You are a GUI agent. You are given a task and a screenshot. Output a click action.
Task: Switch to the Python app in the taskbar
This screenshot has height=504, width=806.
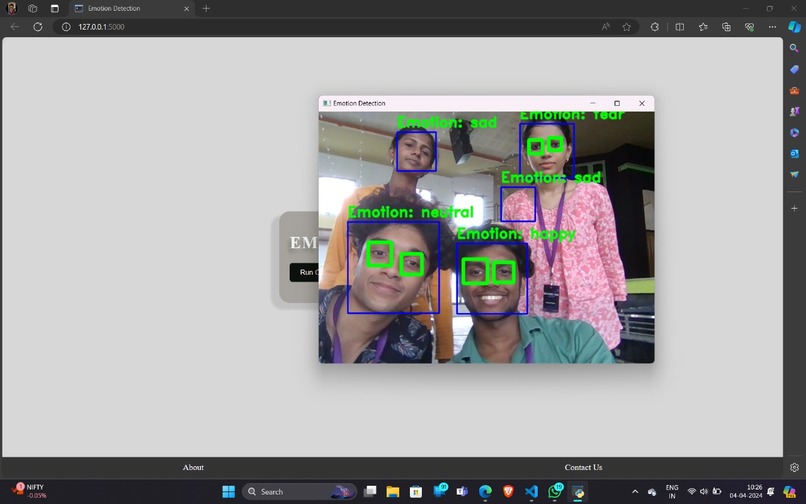pyautogui.click(x=578, y=492)
